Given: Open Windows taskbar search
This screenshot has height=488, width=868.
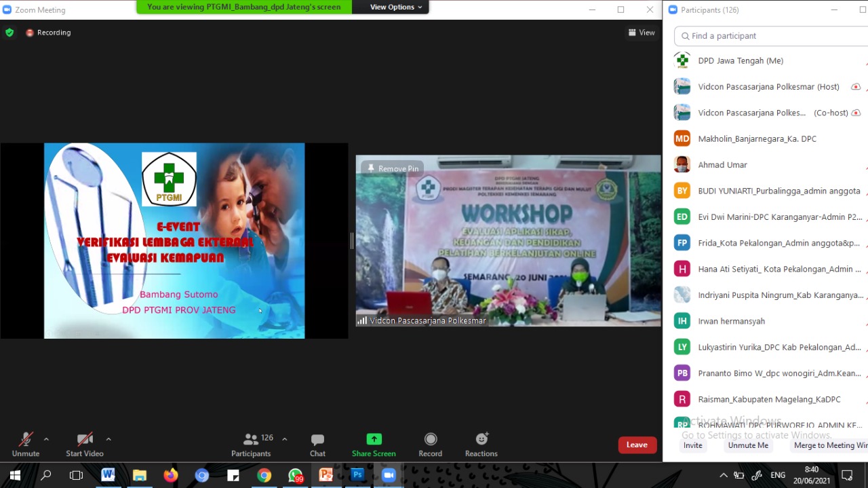Looking at the screenshot, I should pyautogui.click(x=46, y=475).
